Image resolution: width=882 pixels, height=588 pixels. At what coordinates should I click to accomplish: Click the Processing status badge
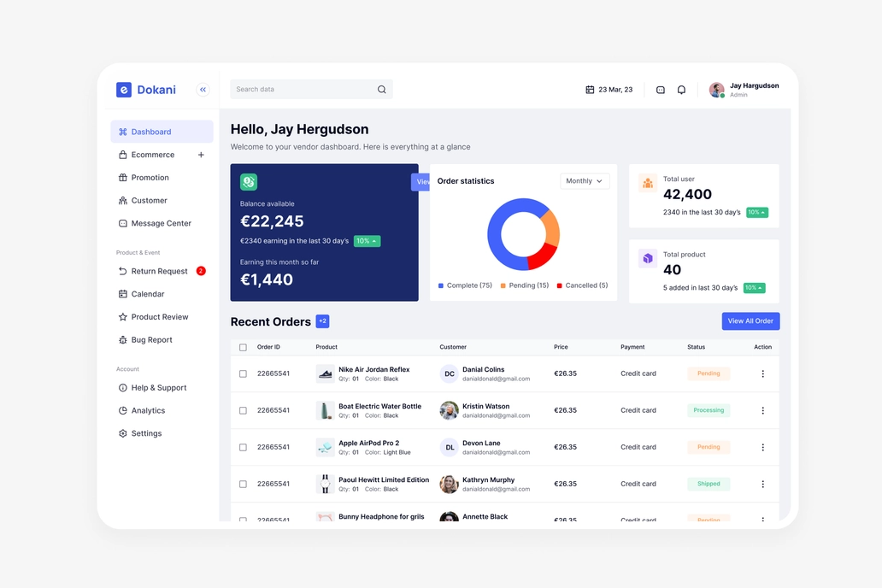point(709,411)
